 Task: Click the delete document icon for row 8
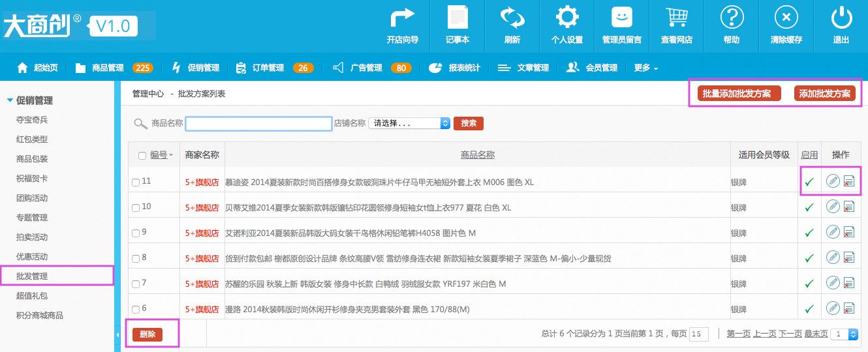(x=849, y=257)
